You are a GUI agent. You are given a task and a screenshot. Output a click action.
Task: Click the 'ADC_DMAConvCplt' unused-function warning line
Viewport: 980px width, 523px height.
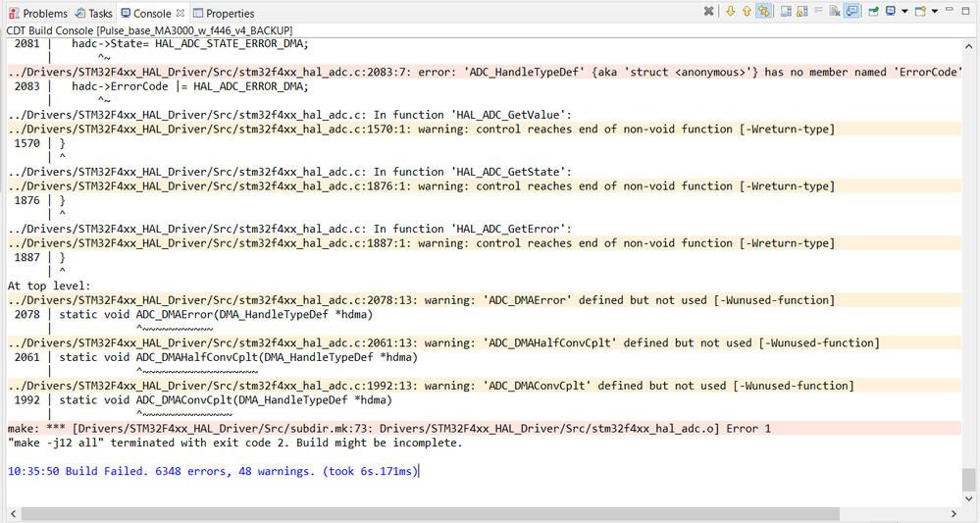tap(485, 386)
